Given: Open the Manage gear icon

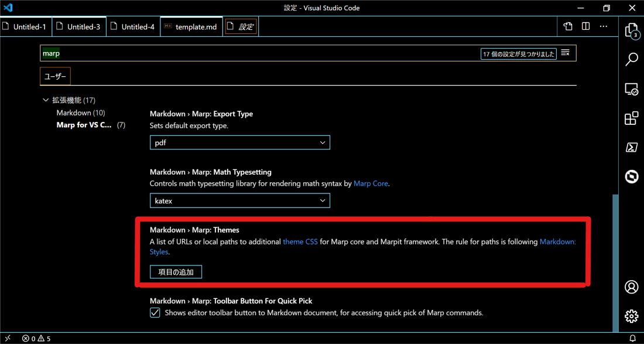Looking at the screenshot, I should coord(632,316).
